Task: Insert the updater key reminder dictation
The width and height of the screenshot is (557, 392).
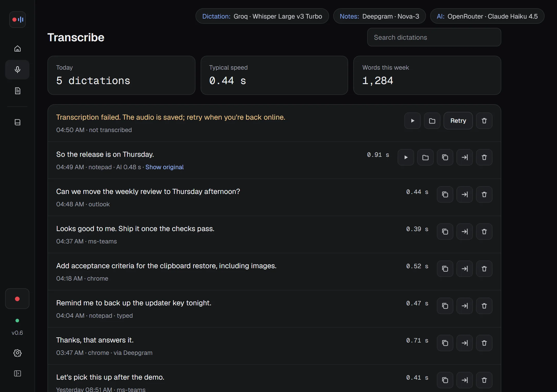Action: point(465,306)
